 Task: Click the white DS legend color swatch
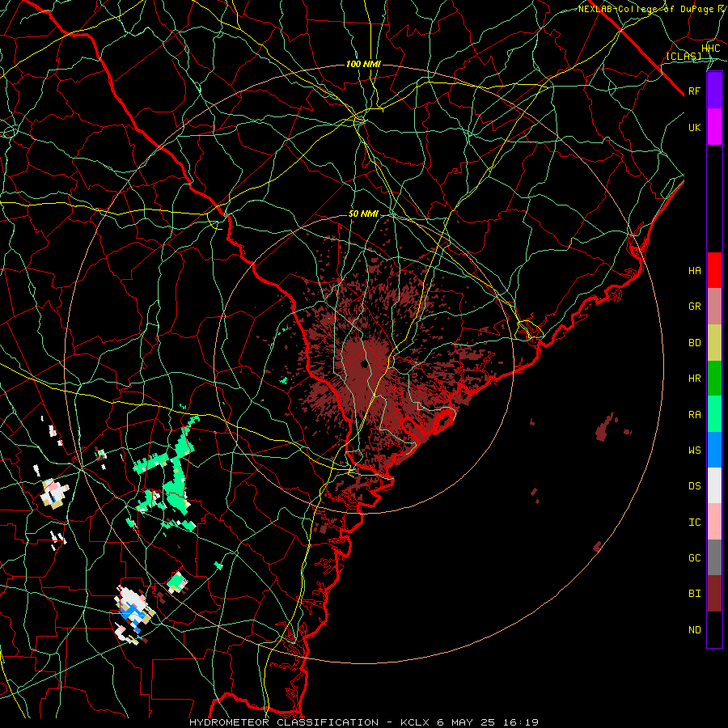pyautogui.click(x=714, y=485)
